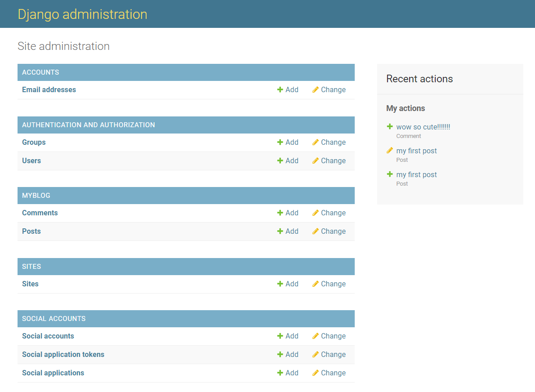Click pencil icon for Social application tokens
The width and height of the screenshot is (535, 392).
[x=316, y=355]
